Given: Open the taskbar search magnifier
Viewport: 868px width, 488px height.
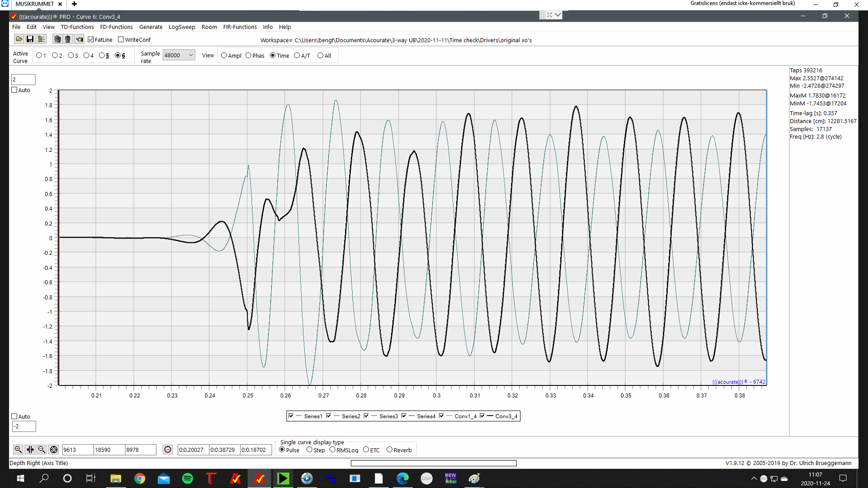Looking at the screenshot, I should point(44,479).
